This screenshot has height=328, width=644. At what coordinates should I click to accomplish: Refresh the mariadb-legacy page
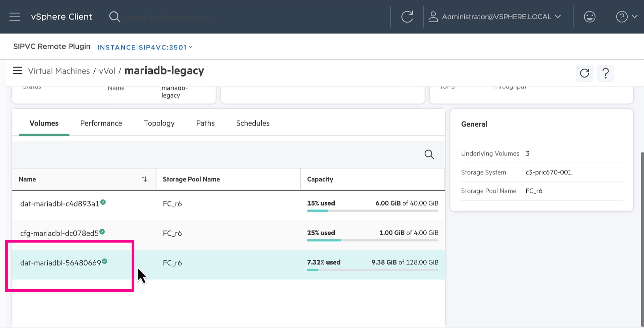[585, 73]
